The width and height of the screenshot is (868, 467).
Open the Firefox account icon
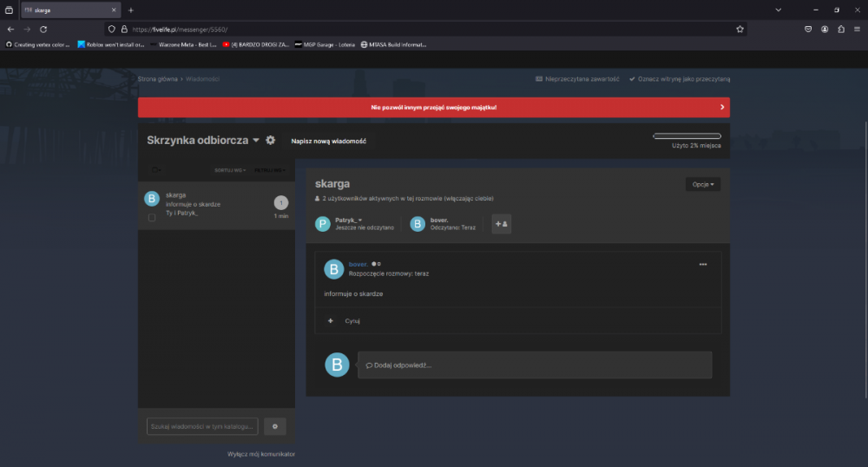(825, 30)
